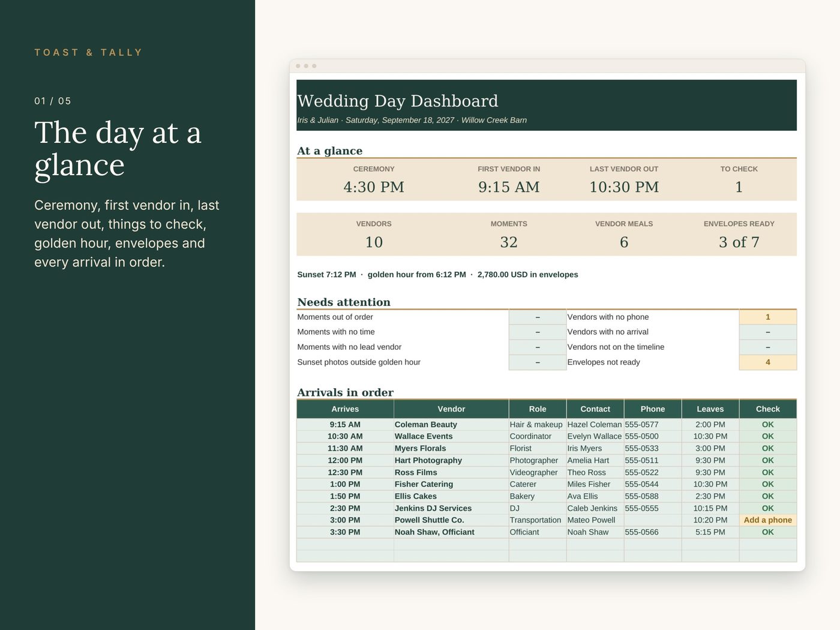
Task: Select the First Vendor In value 9:15 AM
Action: point(509,187)
